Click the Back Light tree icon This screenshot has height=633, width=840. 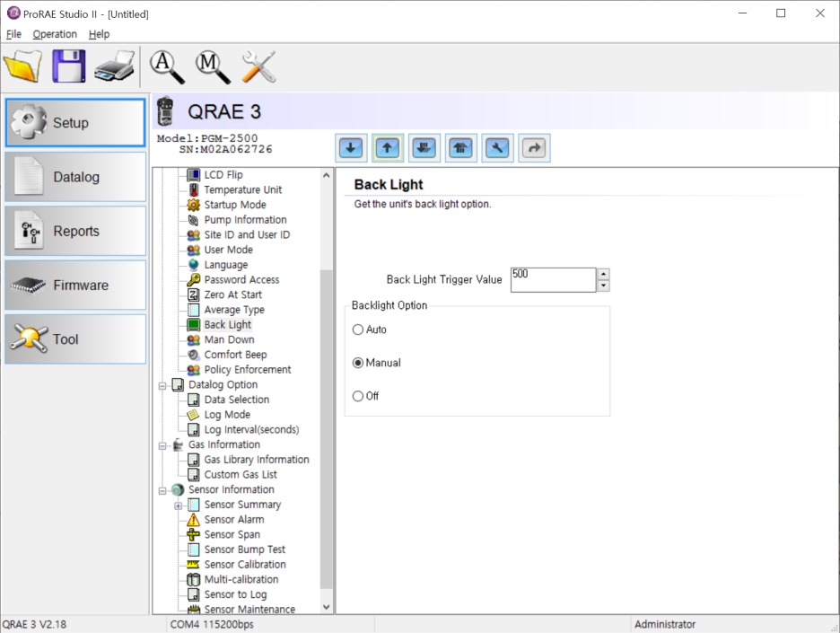pyautogui.click(x=193, y=325)
